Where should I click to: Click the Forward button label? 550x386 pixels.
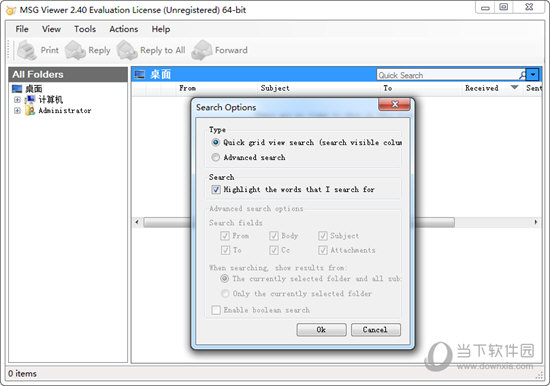point(231,50)
